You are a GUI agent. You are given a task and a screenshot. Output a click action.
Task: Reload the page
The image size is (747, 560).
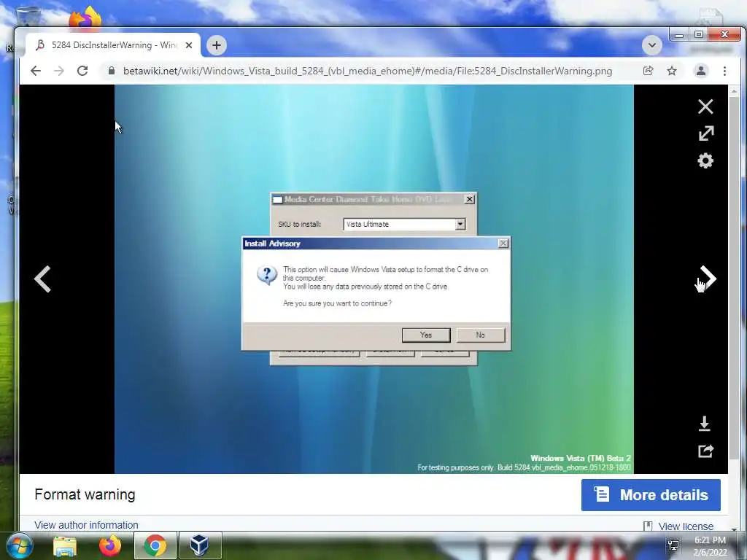click(82, 71)
